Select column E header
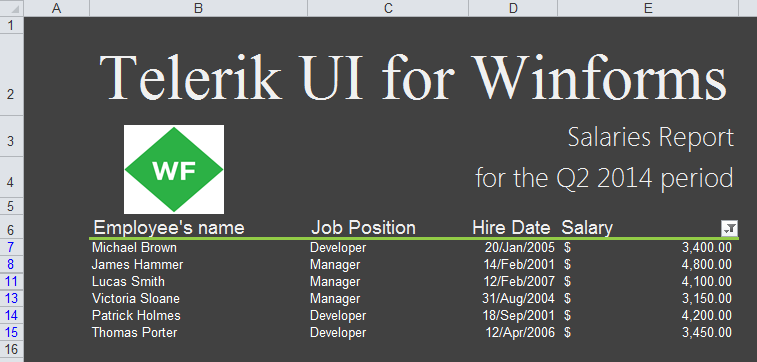Image resolution: width=757 pixels, height=362 pixels. click(x=648, y=8)
